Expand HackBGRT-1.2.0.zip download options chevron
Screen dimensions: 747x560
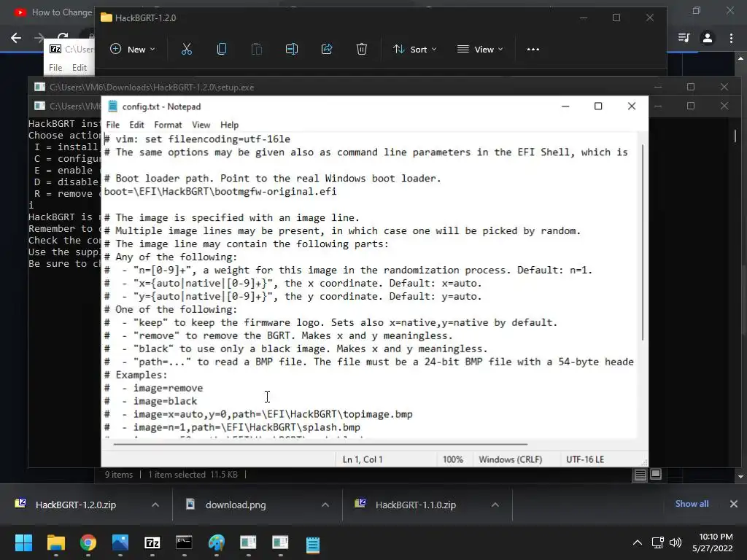tap(155, 505)
